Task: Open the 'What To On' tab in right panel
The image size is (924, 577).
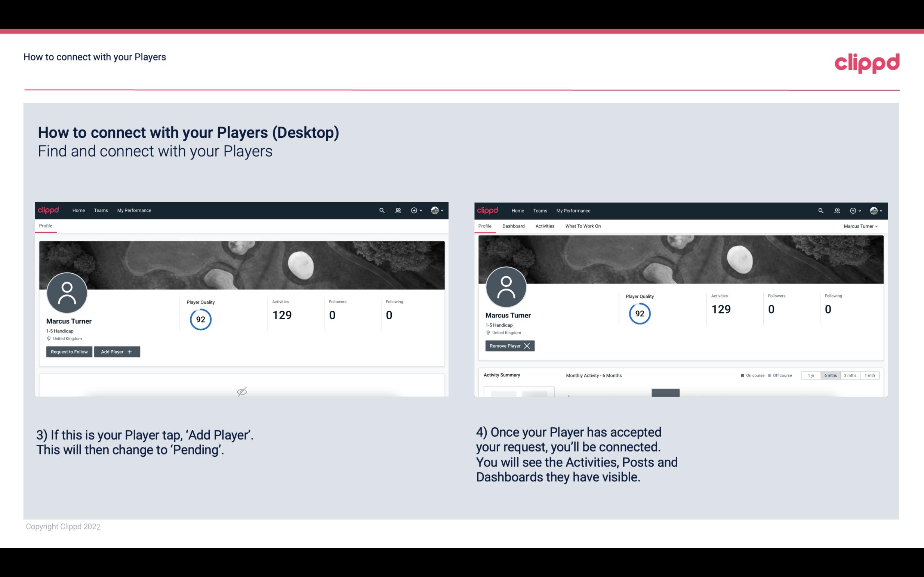Action: [x=583, y=226]
